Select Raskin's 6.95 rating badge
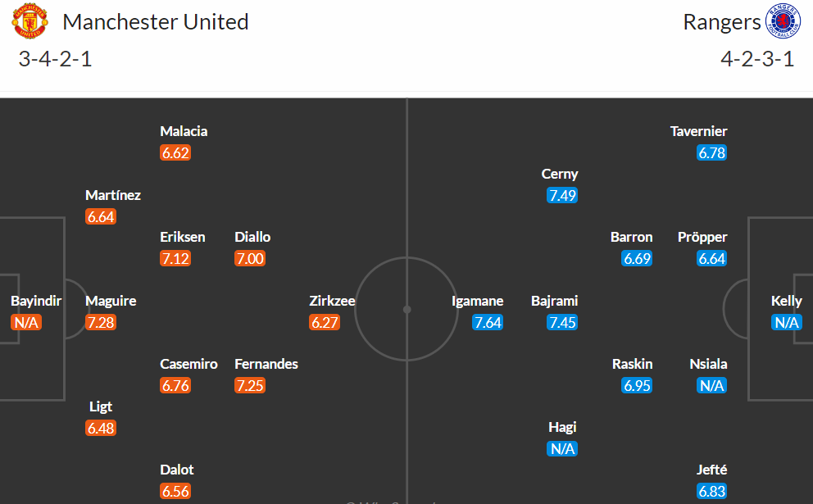The width and height of the screenshot is (813, 504). (x=637, y=386)
